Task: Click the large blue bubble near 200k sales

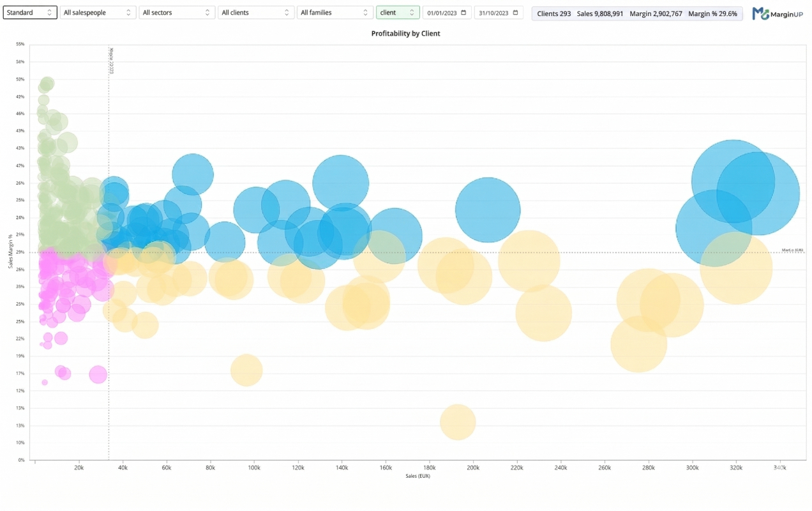Action: coord(488,210)
